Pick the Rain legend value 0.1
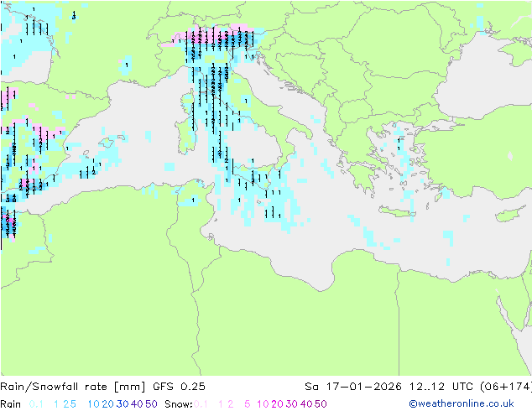The image size is (532, 411). click(x=36, y=404)
